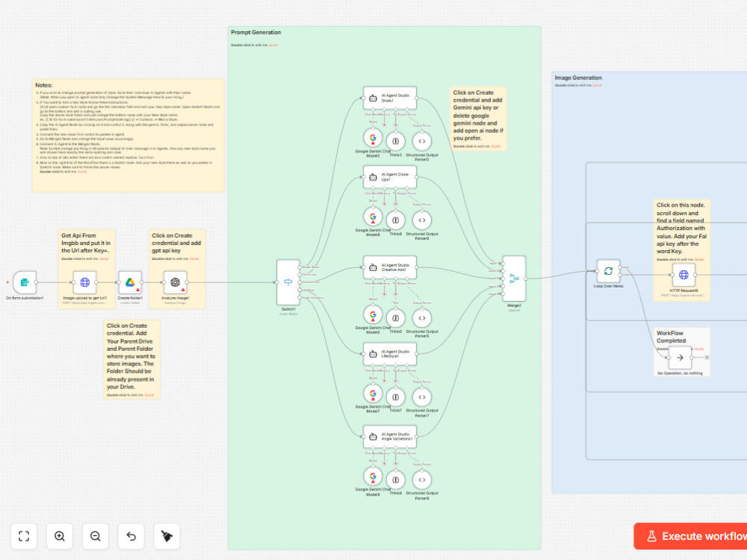Click the HTTP Request9 node
Viewport: 747px width, 560px height.
coord(684,275)
